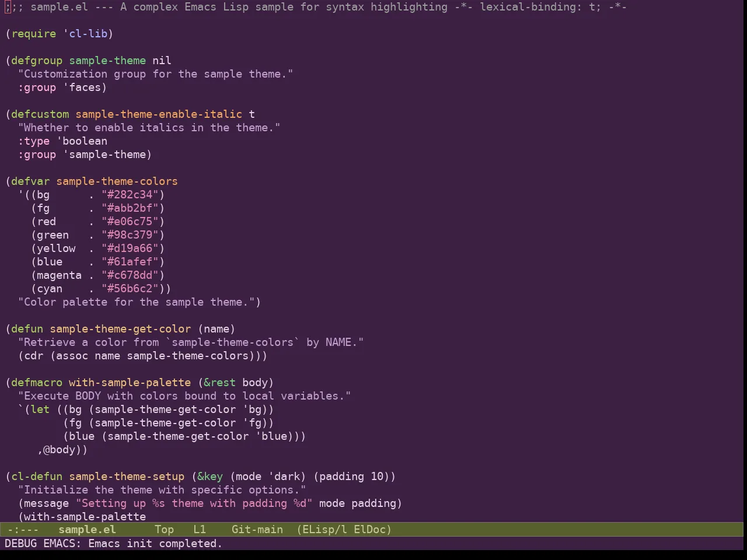Click the 'boolean symbol

82,141
